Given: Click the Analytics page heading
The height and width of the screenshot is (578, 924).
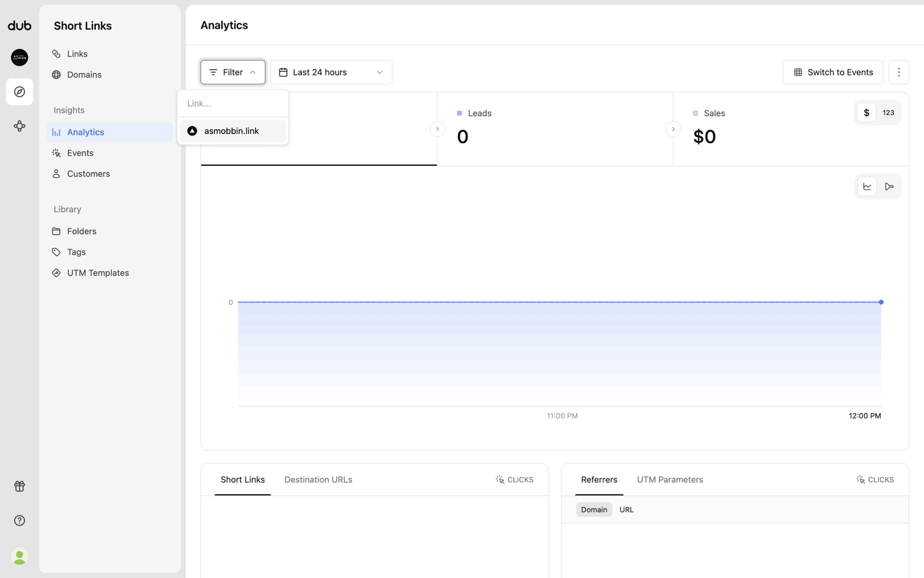Looking at the screenshot, I should 224,25.
